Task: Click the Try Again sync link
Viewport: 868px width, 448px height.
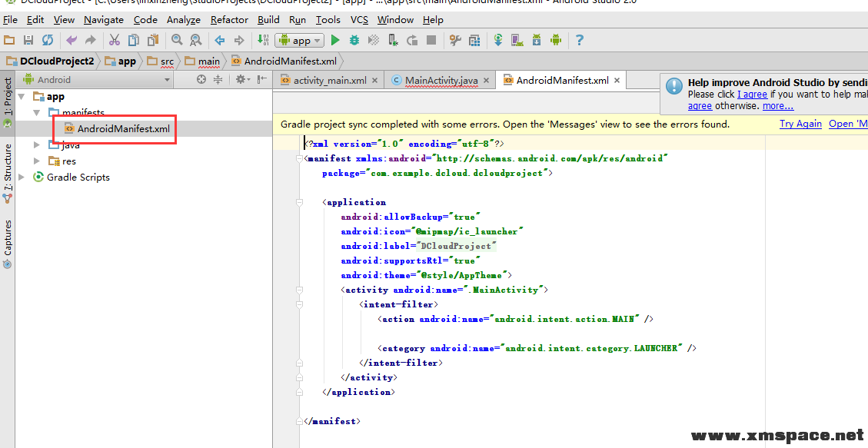Action: click(x=800, y=124)
